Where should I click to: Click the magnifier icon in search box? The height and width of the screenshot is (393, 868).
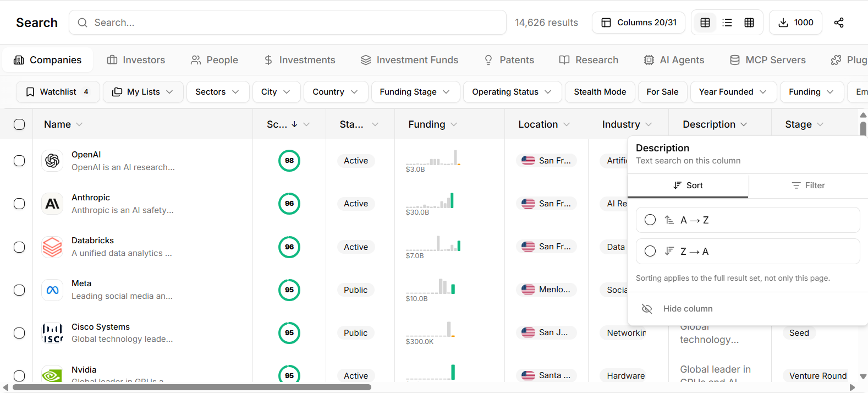point(83,23)
